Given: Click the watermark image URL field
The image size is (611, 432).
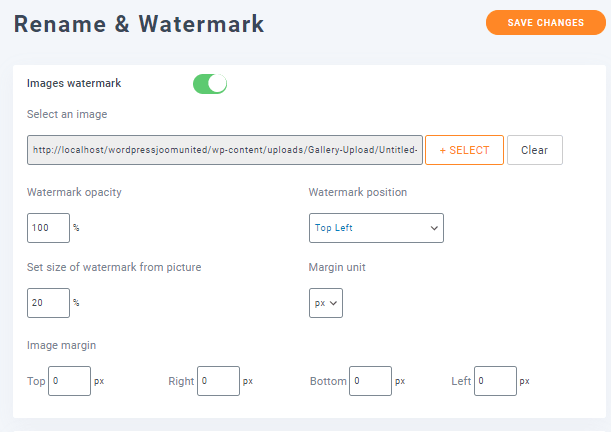Looking at the screenshot, I should click(x=225, y=150).
